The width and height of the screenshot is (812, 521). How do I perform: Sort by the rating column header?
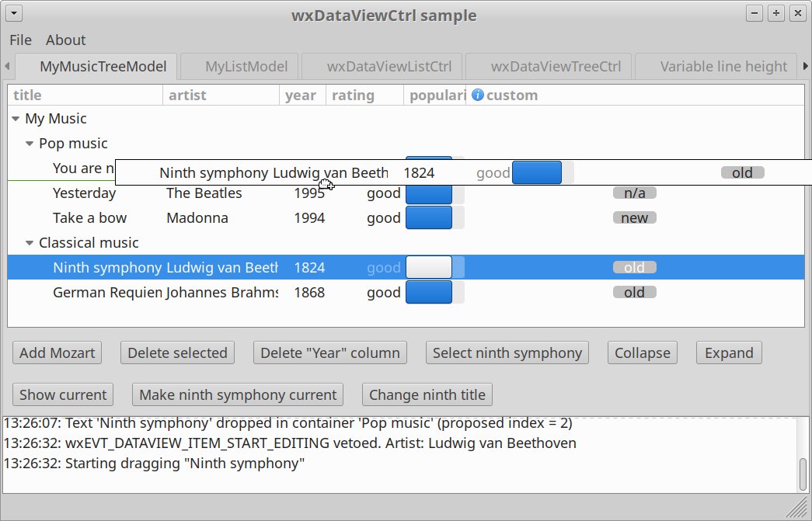[364, 96]
